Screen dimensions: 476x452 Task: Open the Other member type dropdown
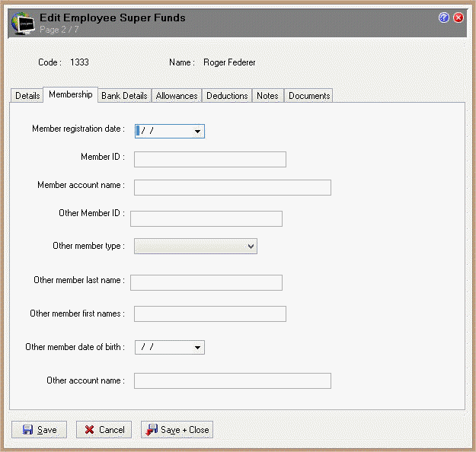point(196,247)
